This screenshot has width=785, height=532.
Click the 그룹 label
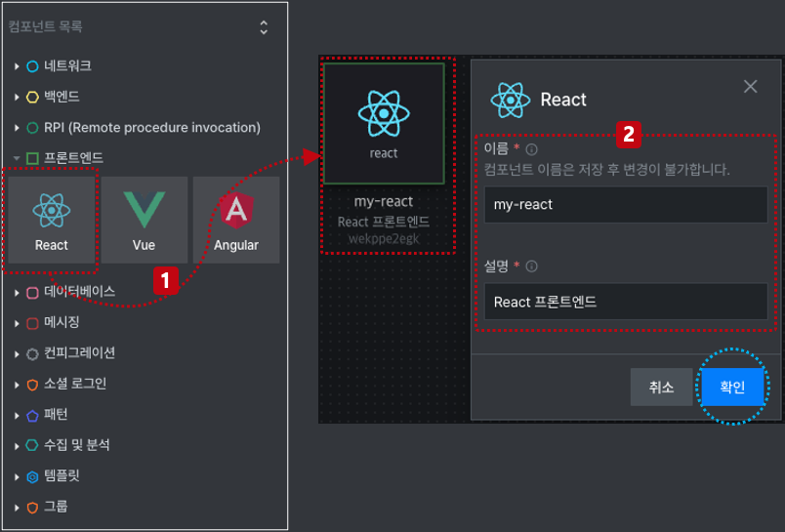point(56,507)
